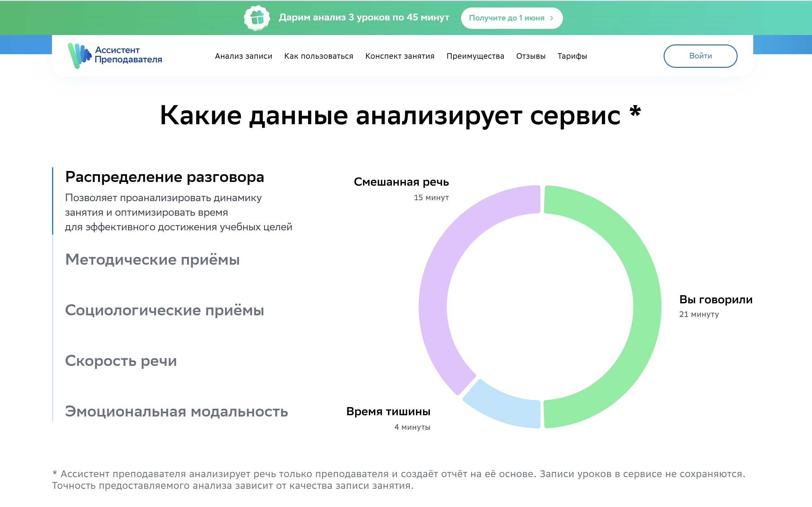812x507 pixels.
Task: Open Конспект занятия nav link
Action: (x=400, y=56)
